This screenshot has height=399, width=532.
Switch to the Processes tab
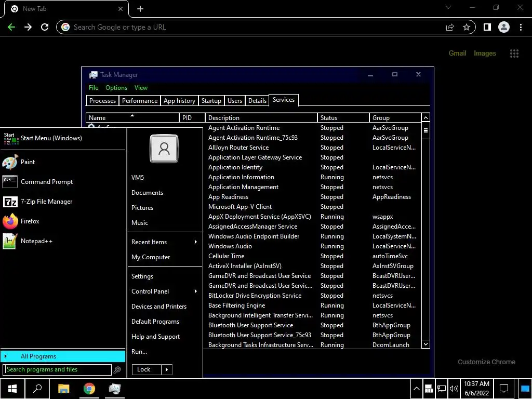point(102,101)
